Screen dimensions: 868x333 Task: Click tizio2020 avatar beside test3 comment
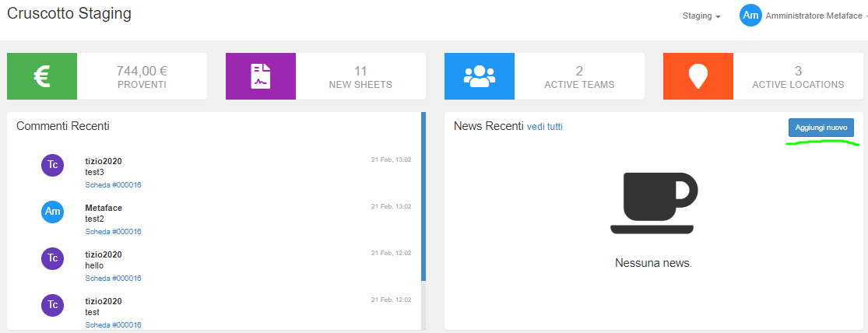pyautogui.click(x=52, y=164)
